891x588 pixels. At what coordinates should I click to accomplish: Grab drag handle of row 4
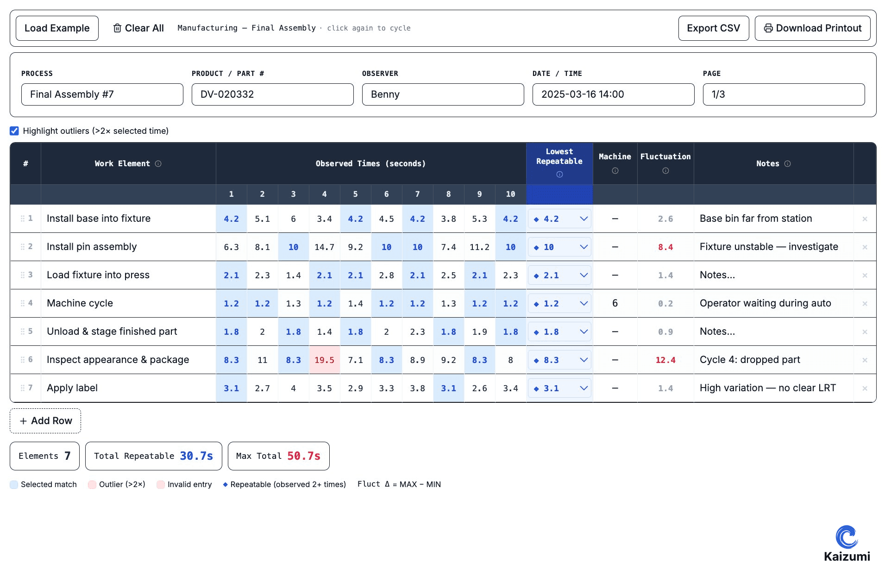coord(22,303)
